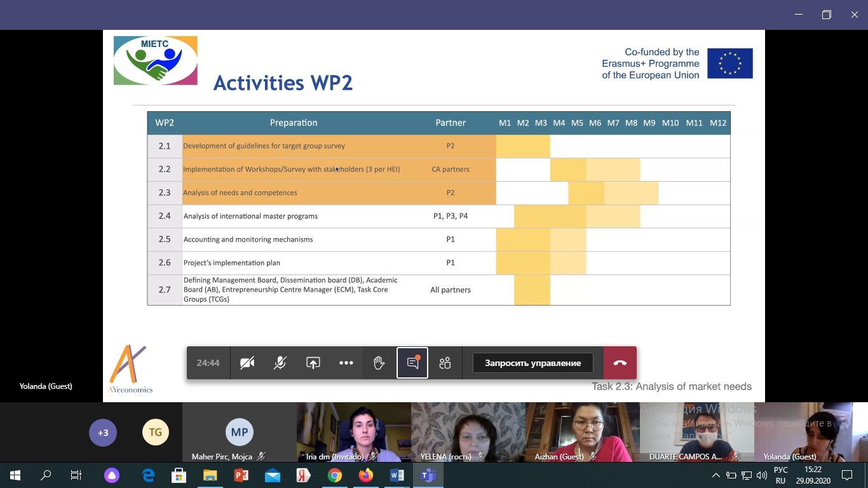868x488 pixels.
Task: Turn on the camera in call toolbar
Action: point(247,363)
